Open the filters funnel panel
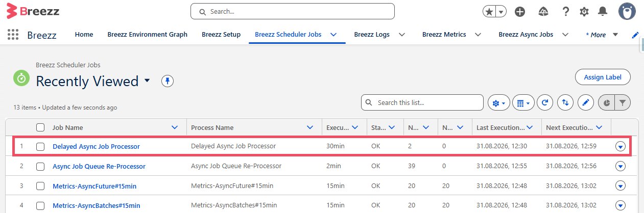The height and width of the screenshot is (213, 644). (x=623, y=102)
